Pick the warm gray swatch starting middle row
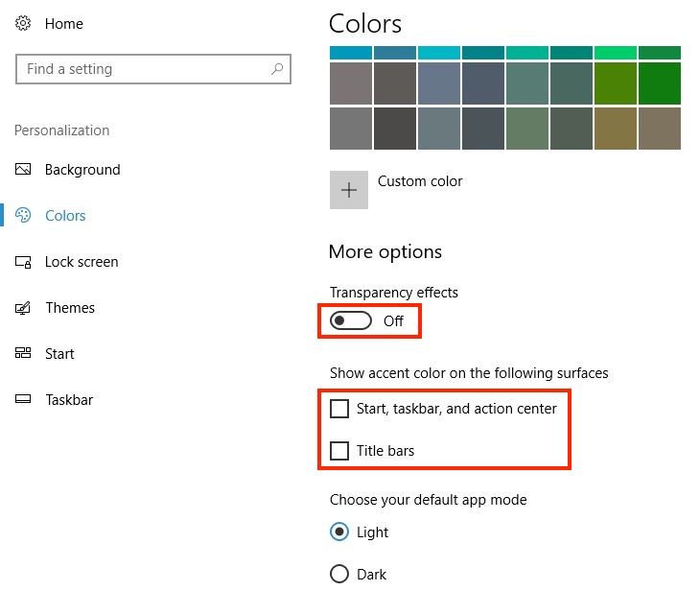The width and height of the screenshot is (700, 591). click(x=350, y=83)
